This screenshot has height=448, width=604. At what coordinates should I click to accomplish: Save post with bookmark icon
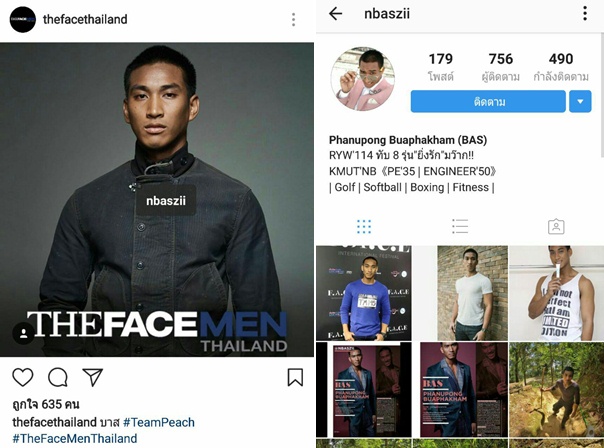295,377
